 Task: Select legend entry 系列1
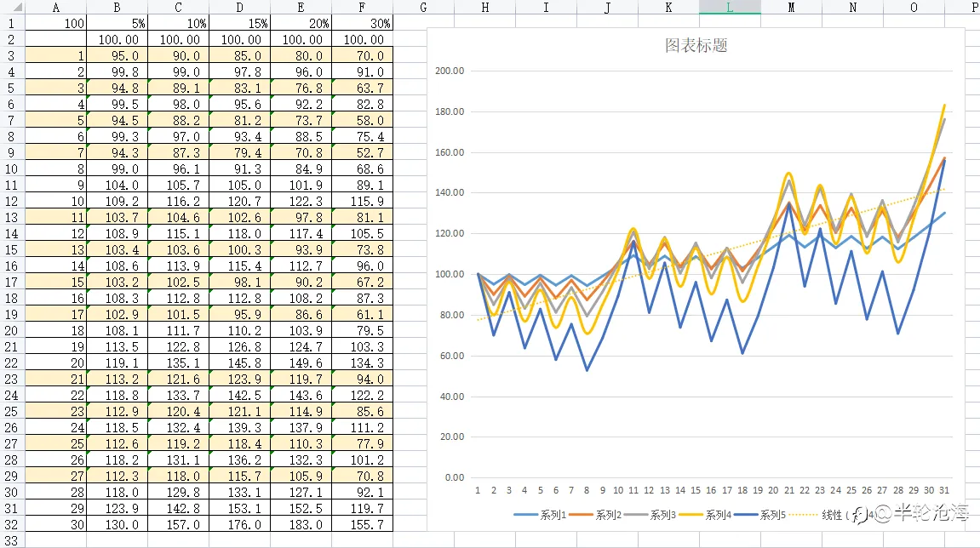pyautogui.click(x=540, y=515)
